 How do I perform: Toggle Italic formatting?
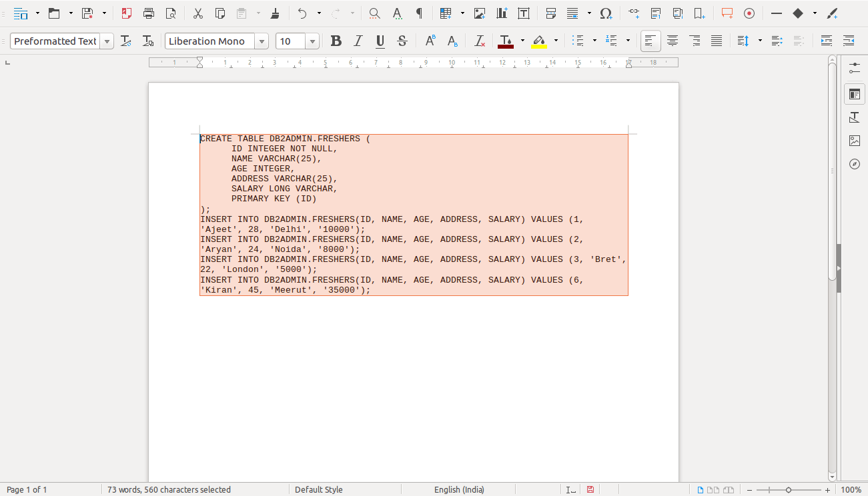pos(358,41)
